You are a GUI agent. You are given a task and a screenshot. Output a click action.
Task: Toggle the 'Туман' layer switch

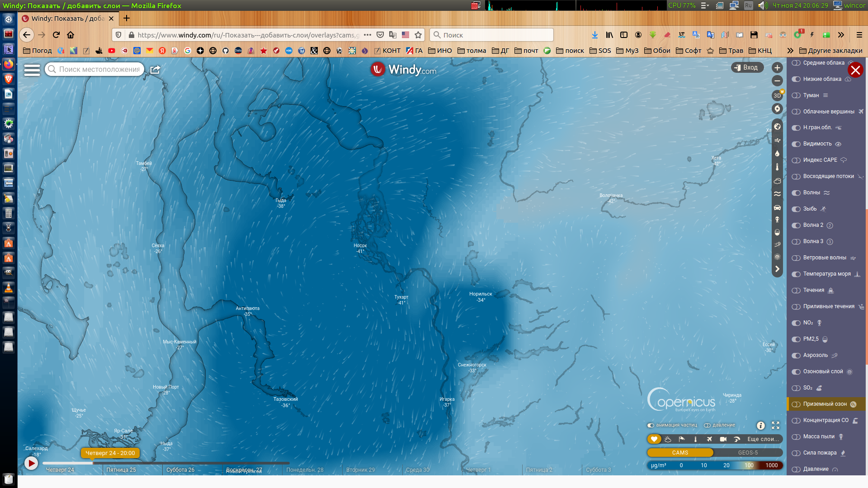pos(796,95)
